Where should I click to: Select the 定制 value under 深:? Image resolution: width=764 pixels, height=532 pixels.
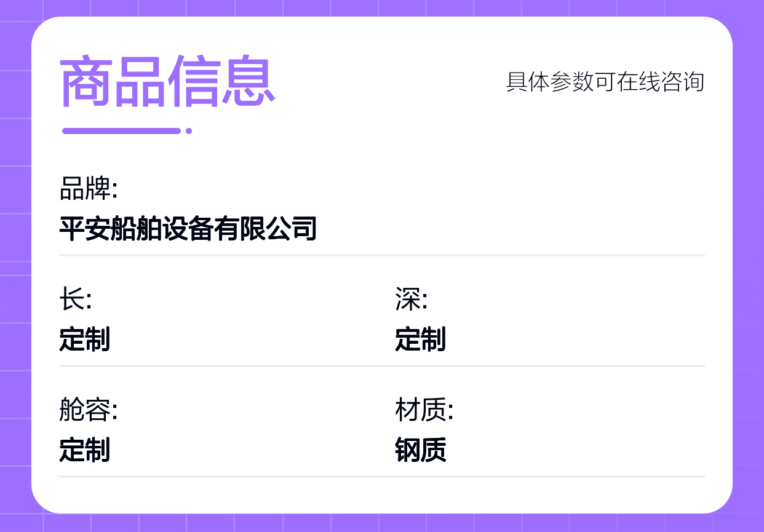coord(420,339)
